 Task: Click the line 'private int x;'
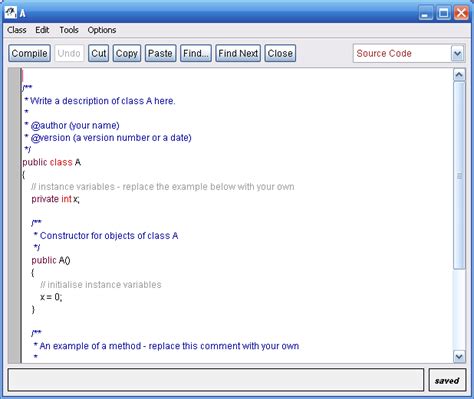click(x=55, y=199)
